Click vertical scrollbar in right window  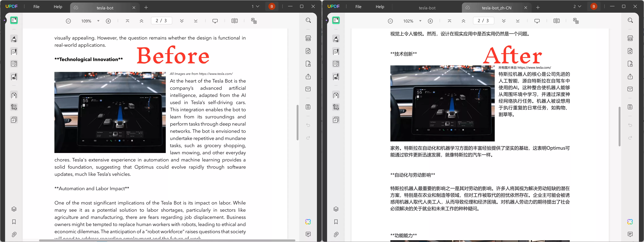tap(620, 126)
